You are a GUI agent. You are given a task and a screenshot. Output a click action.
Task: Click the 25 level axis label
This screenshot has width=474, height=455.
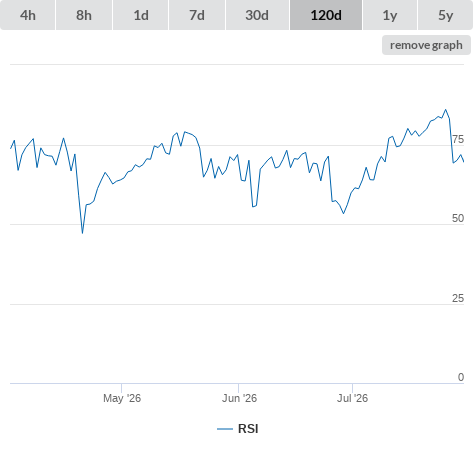[458, 298]
